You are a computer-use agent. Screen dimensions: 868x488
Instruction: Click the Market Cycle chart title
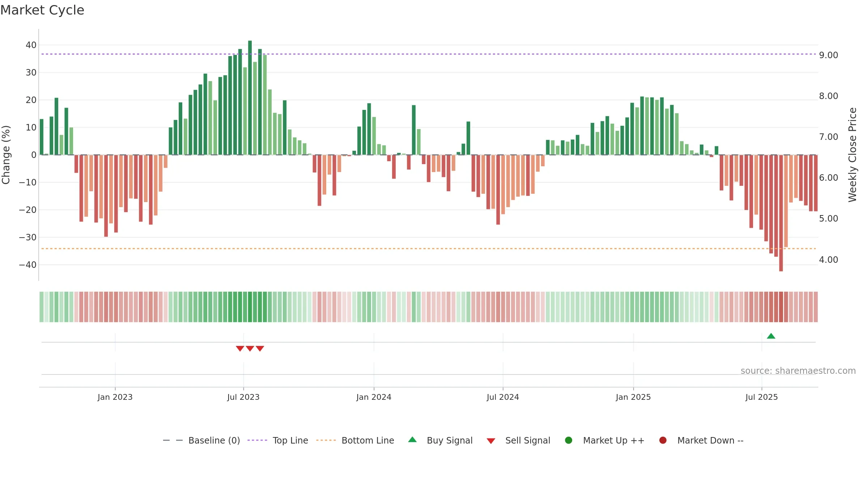[x=42, y=10]
